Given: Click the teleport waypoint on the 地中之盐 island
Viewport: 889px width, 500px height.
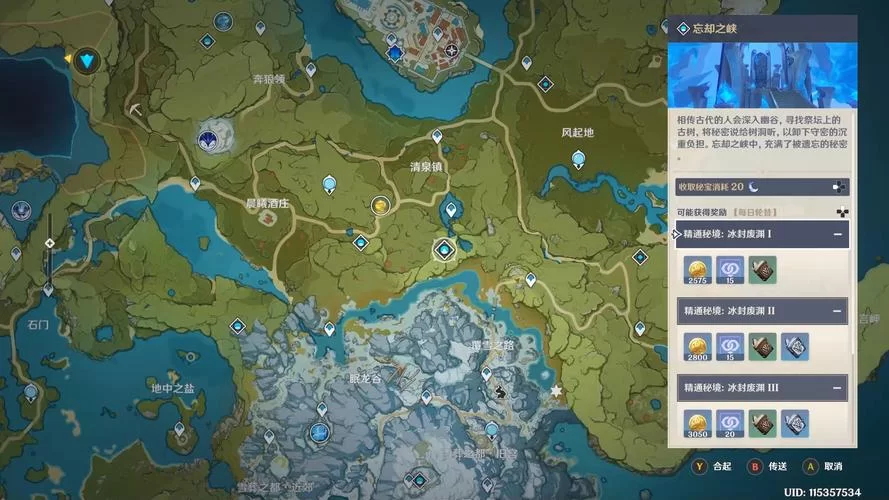Looking at the screenshot, I should pyautogui.click(x=179, y=430).
